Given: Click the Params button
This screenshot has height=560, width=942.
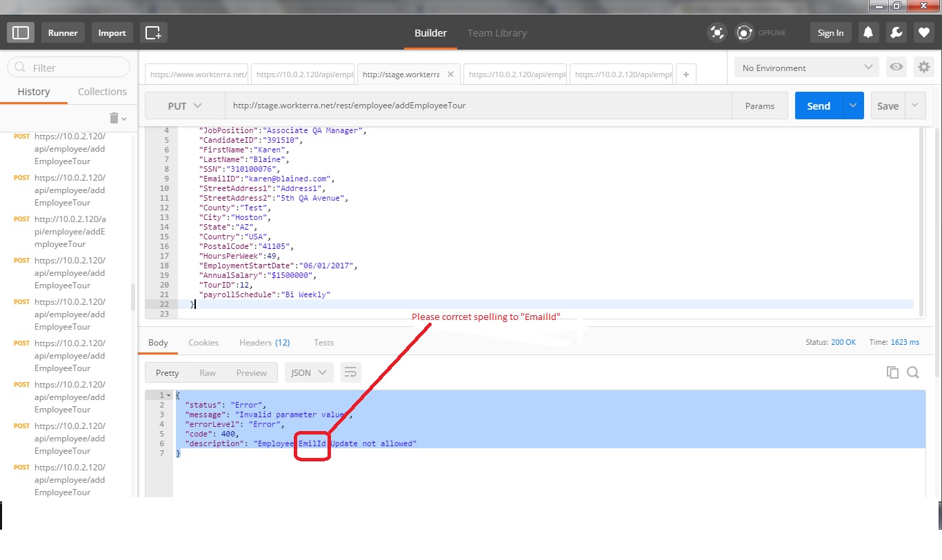Looking at the screenshot, I should [x=759, y=106].
